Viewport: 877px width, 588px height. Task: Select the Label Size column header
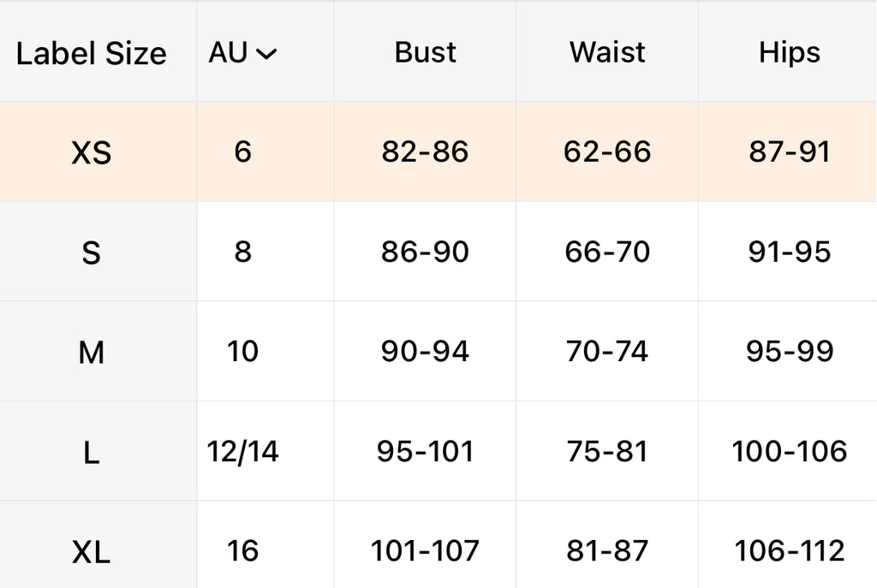tap(91, 54)
